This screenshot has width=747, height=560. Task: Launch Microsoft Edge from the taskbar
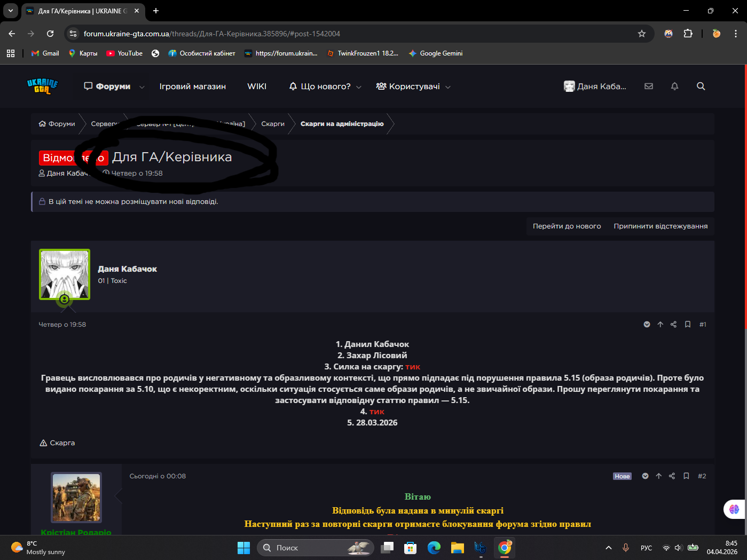pyautogui.click(x=434, y=548)
